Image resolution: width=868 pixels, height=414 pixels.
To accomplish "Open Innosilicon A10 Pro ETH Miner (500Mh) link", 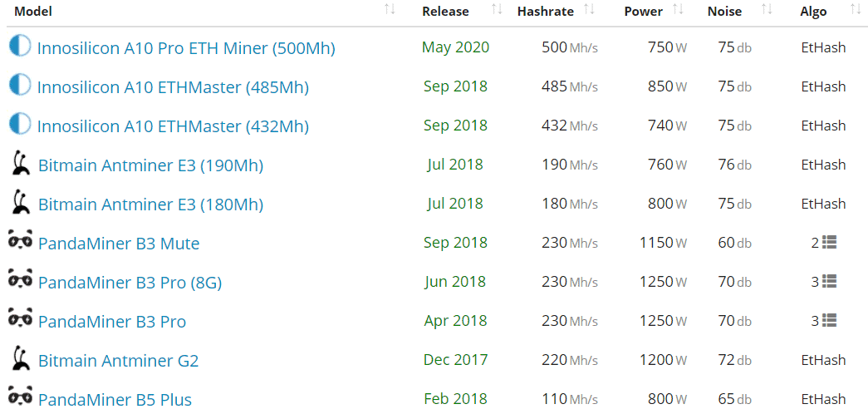I will coord(186,48).
